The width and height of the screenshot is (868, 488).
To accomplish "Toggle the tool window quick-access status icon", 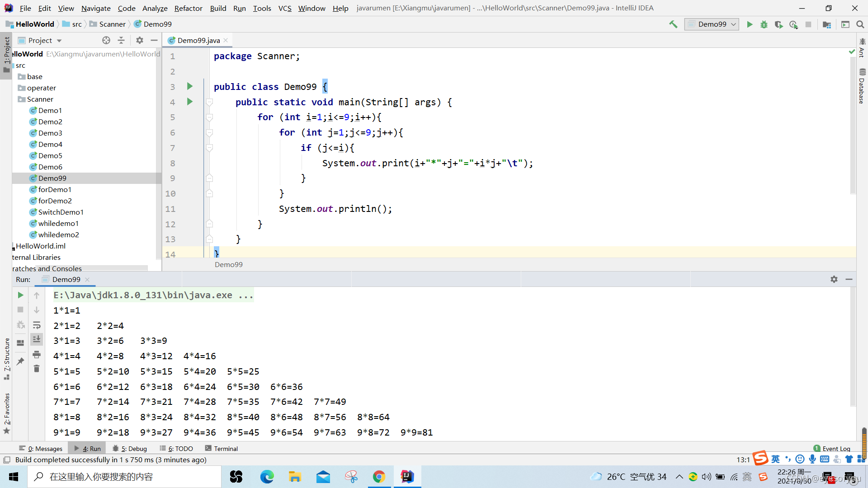I will coord(7,460).
